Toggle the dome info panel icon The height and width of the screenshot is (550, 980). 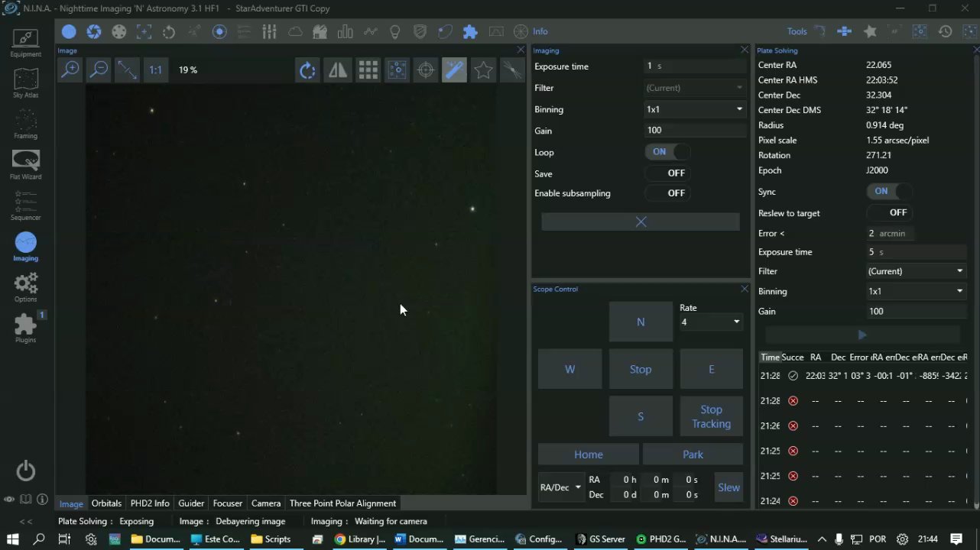coord(320,31)
